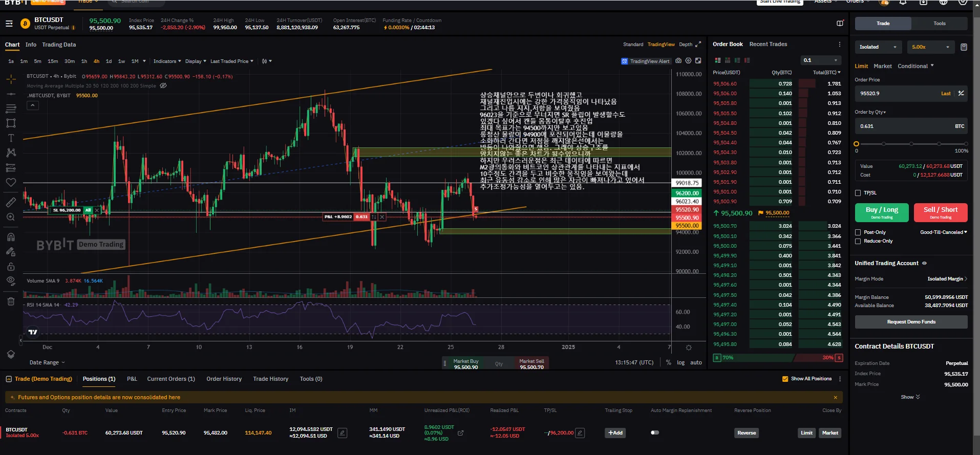980x455 pixels.
Task: Select the 1d chart timeframe
Action: click(109, 61)
